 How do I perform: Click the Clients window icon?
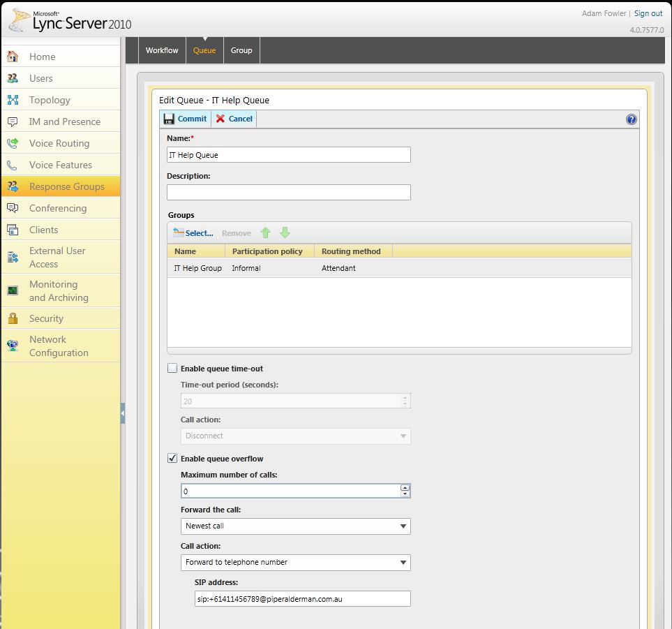(x=13, y=230)
